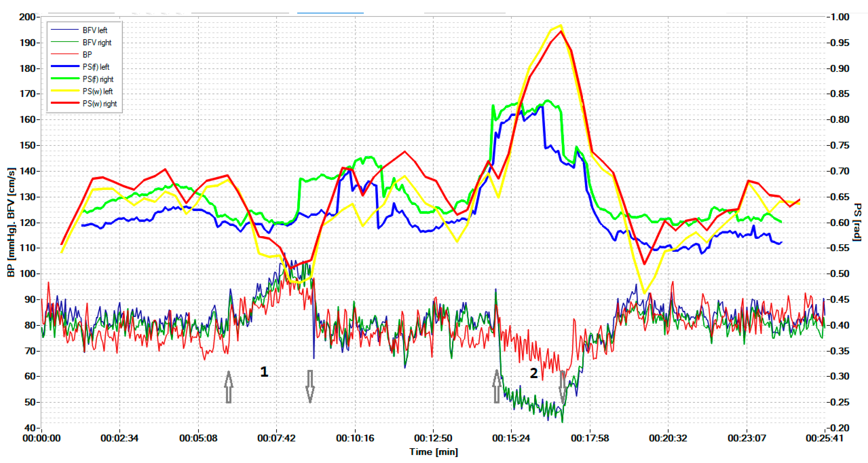The width and height of the screenshot is (868, 463).
Task: Click the downward arrow marker ending maneuver 1
Action: 310,387
